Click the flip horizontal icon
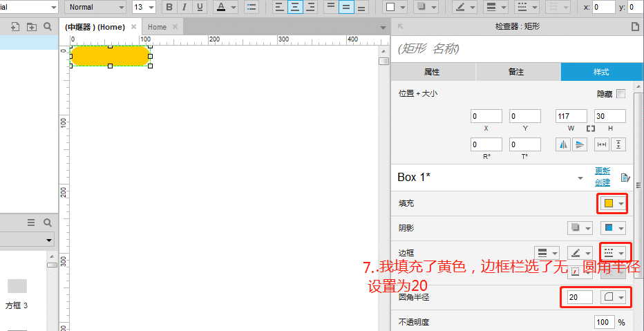This screenshot has width=644, height=331. point(563,144)
